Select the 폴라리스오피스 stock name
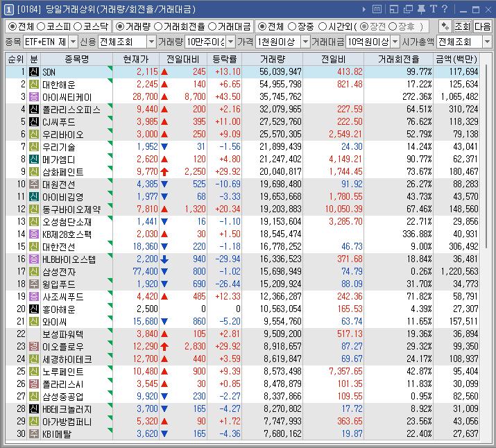The image size is (496, 448). tap(71, 110)
